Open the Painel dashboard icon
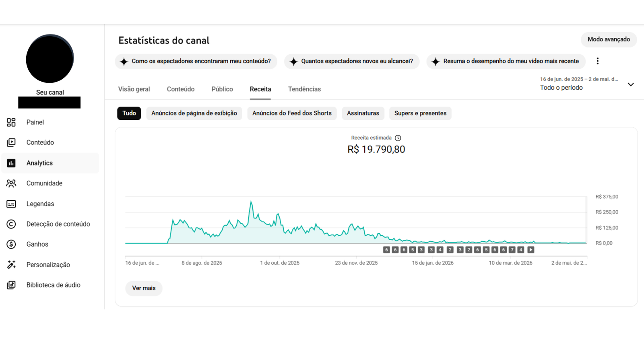Image resolution: width=644 pixels, height=362 pixels. 11,122
